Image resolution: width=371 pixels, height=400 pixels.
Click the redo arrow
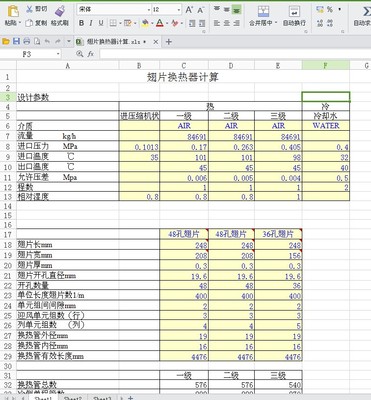(58, 41)
